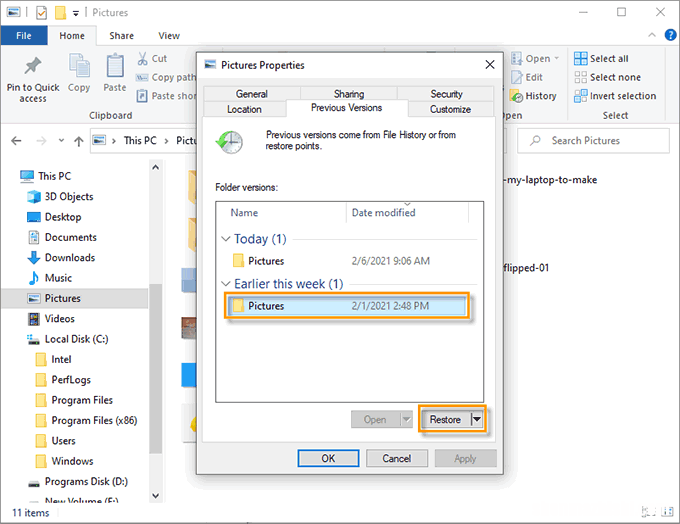
Task: Click OK in Pictures Properties
Action: pyautogui.click(x=328, y=458)
